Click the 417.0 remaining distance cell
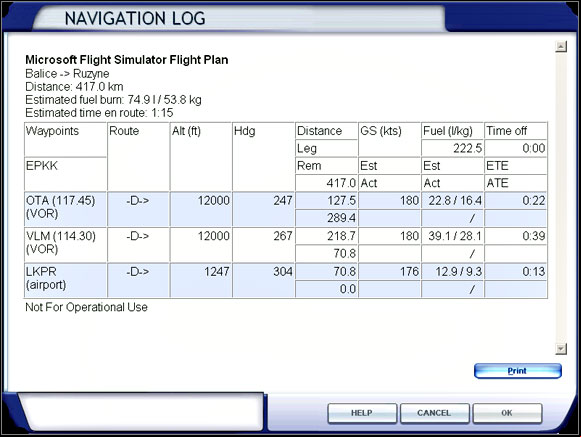The width and height of the screenshot is (581, 437). pos(326,183)
